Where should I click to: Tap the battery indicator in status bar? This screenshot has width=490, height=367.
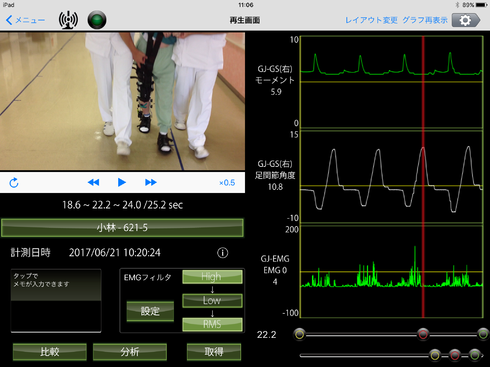(482, 5)
